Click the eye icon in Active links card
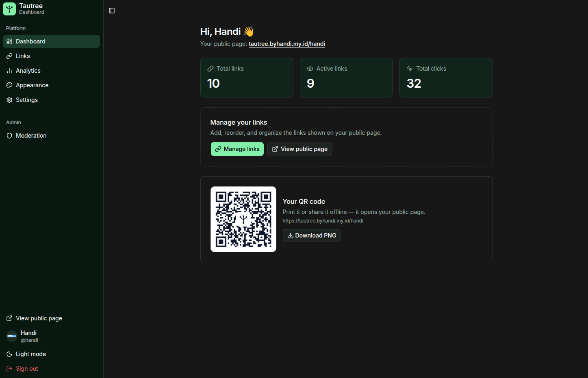Viewport: 588px width, 378px height. pyautogui.click(x=310, y=69)
